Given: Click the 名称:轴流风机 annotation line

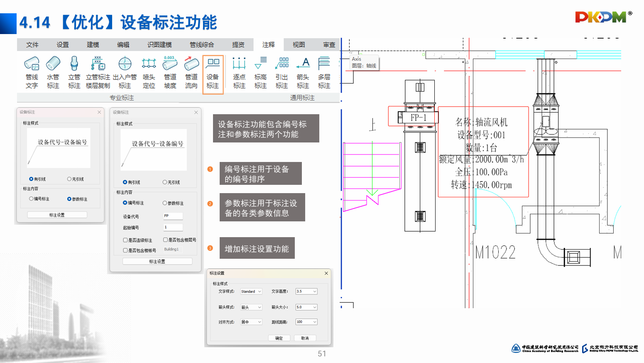Looking at the screenshot, I should click(482, 122).
